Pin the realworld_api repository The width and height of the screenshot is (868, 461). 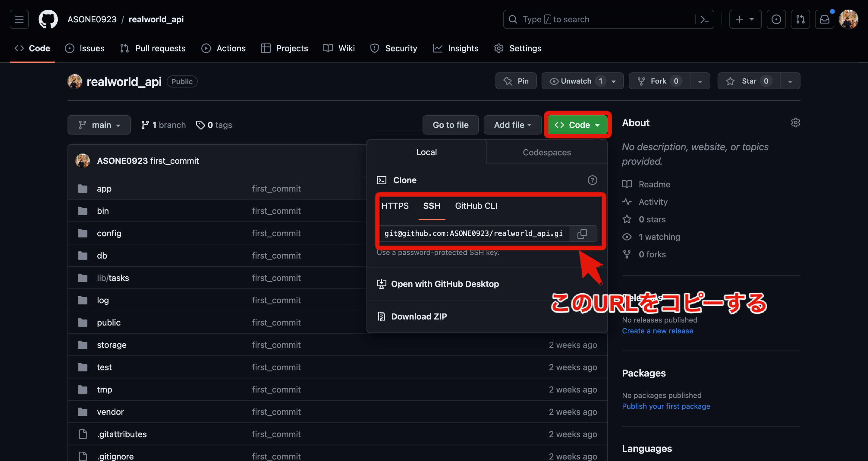coord(516,81)
